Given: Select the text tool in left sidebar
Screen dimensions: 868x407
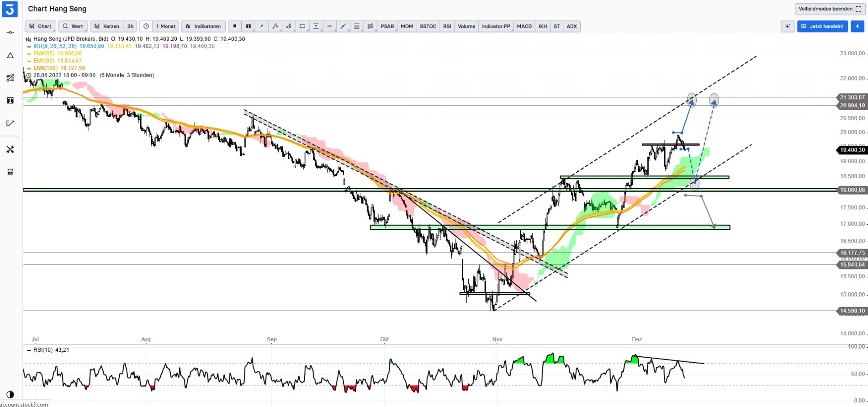Looking at the screenshot, I should coord(10,100).
